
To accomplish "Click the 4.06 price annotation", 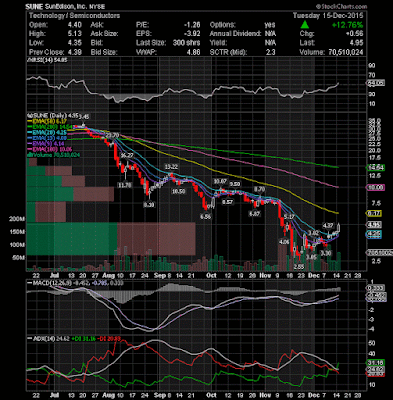I will (284, 242).
